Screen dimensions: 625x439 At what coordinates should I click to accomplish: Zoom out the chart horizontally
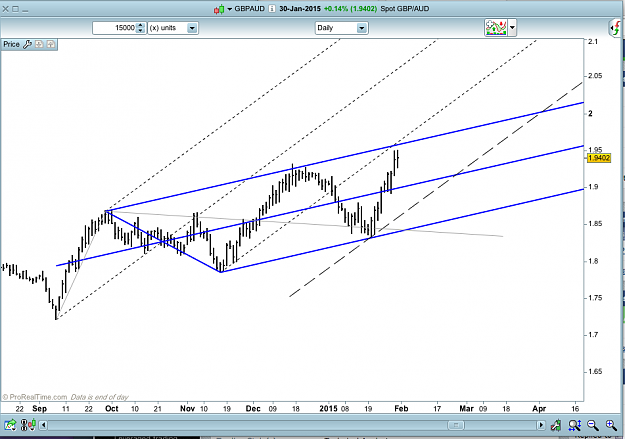[592, 425]
